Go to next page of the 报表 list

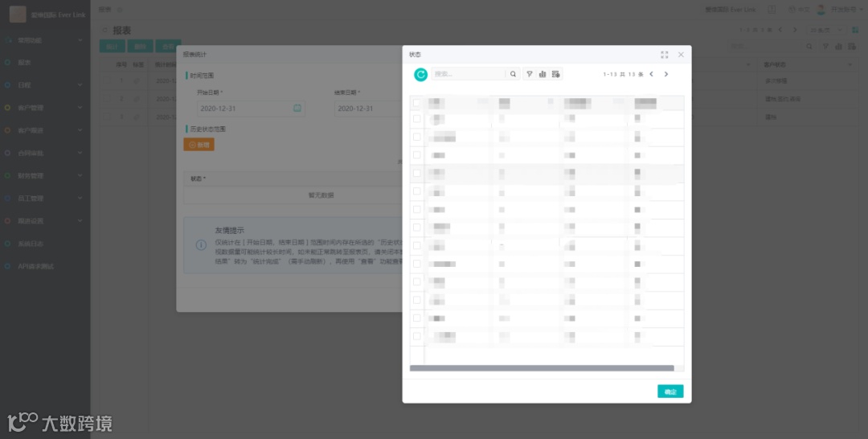pyautogui.click(x=795, y=30)
